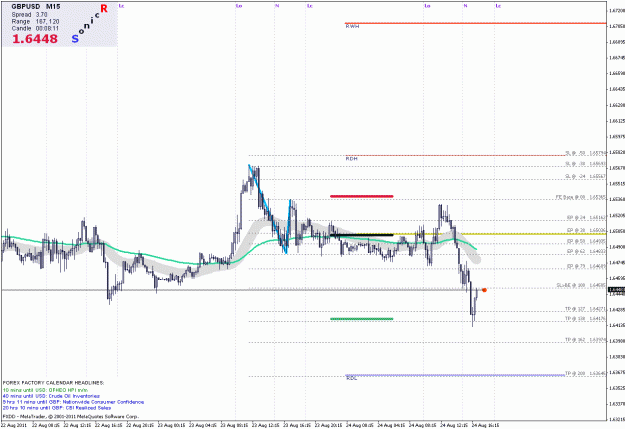This screenshot has width=625, height=429.
Task: Click the EP @ 79 level label
Action: coord(586,266)
